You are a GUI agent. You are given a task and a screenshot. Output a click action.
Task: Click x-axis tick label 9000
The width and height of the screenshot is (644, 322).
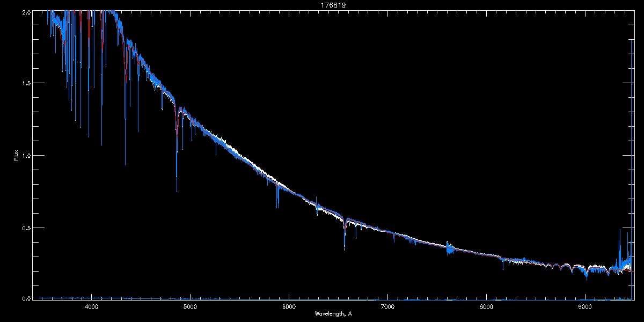[585, 306]
